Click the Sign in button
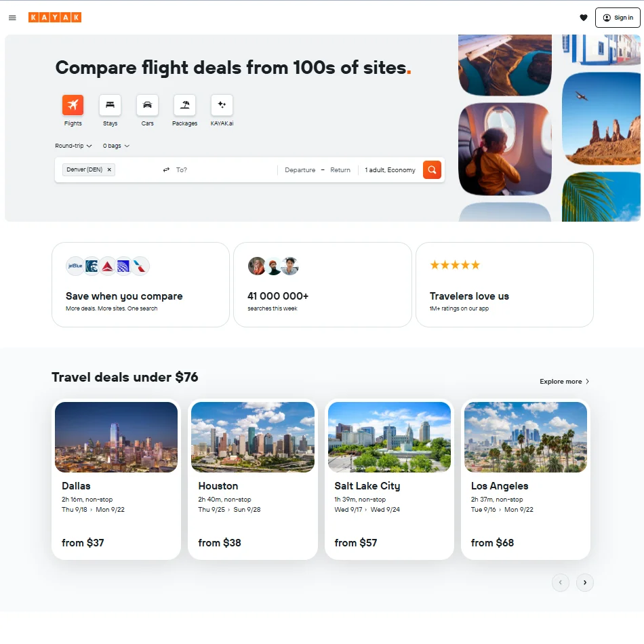This screenshot has height=644, width=644. click(617, 18)
